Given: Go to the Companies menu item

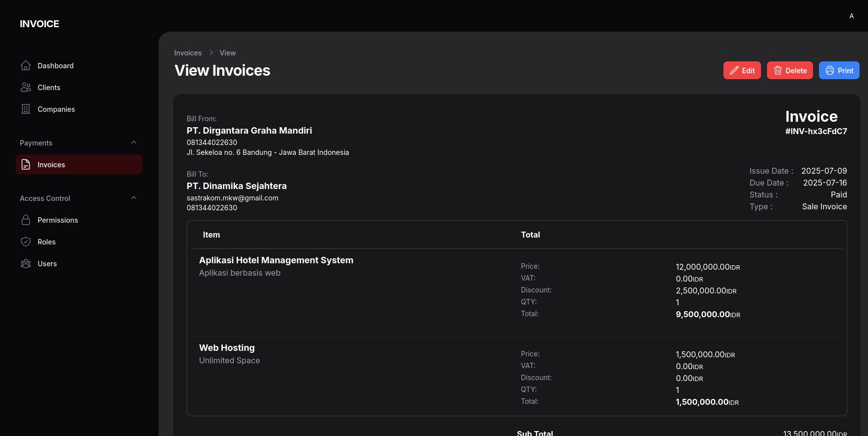Looking at the screenshot, I should pos(56,109).
